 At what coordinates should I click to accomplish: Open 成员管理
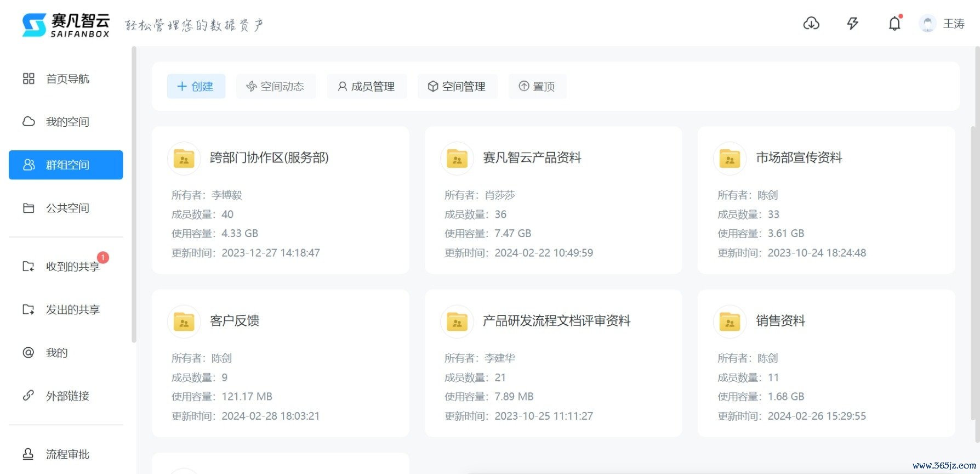[367, 86]
